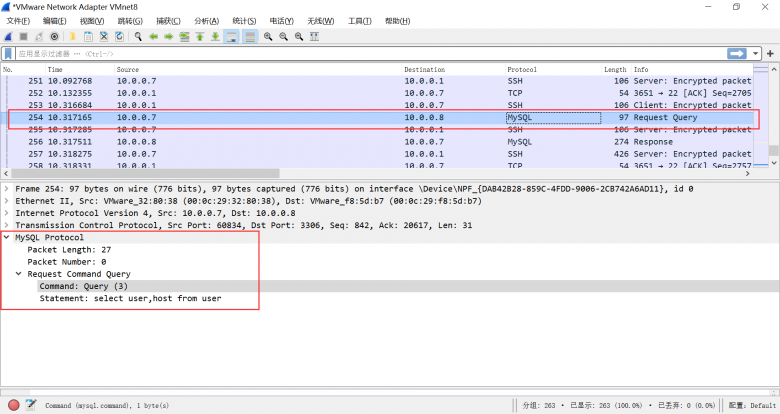Open the 跳转(G) menu
Image resolution: width=780 pixels, height=414 pixels.
(x=130, y=21)
